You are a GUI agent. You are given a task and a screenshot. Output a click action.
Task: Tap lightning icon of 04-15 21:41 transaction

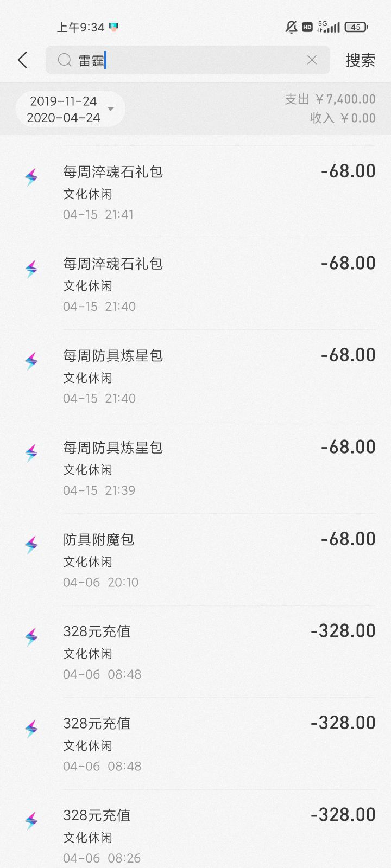click(x=31, y=177)
